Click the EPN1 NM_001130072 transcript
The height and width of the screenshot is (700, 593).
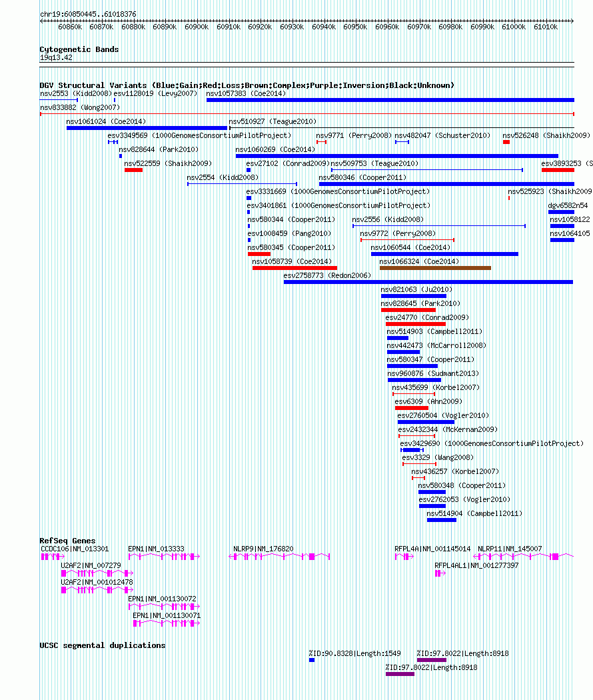click(164, 606)
